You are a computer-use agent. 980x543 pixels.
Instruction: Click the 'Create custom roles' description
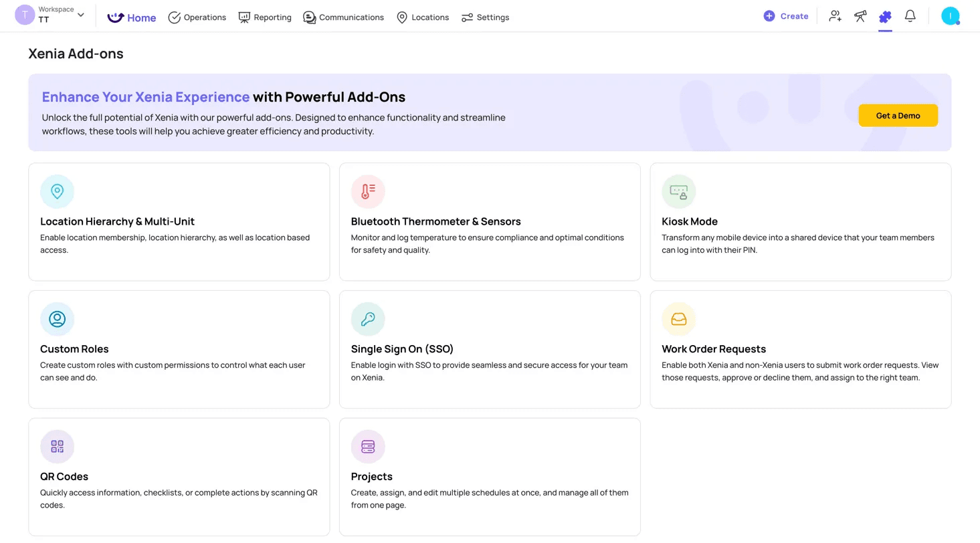coord(173,371)
